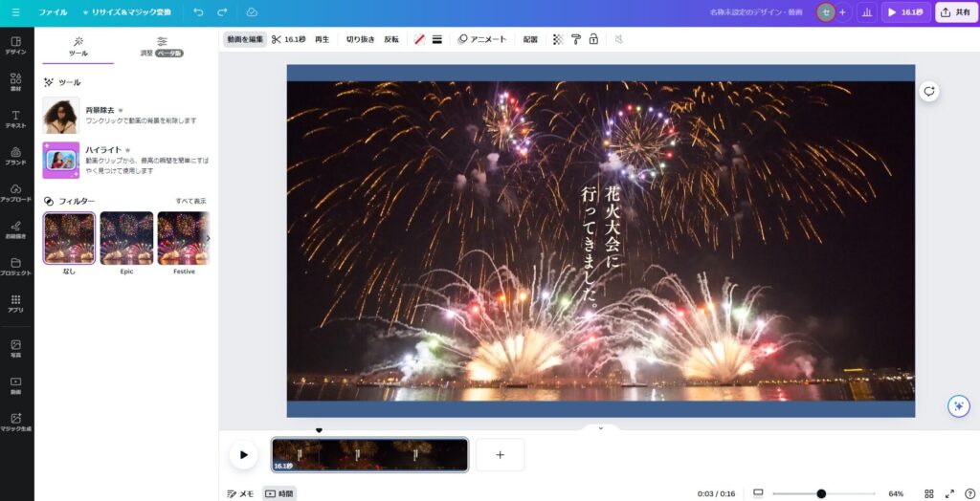The image size is (980, 501).
Task: Switch to the 調整 tab
Action: [x=161, y=47]
